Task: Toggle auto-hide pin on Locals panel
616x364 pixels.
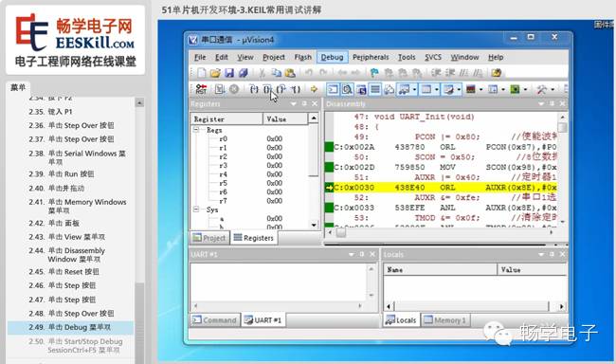Action: (552, 254)
